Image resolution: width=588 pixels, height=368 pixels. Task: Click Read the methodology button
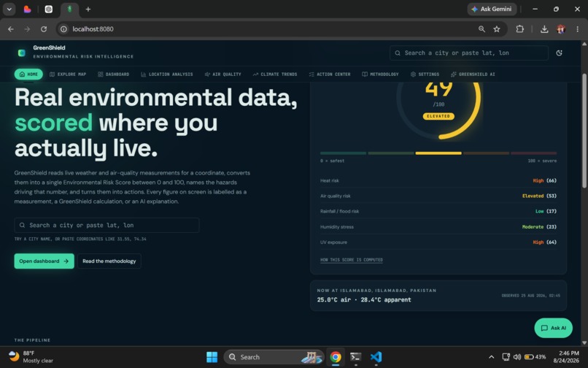click(109, 261)
